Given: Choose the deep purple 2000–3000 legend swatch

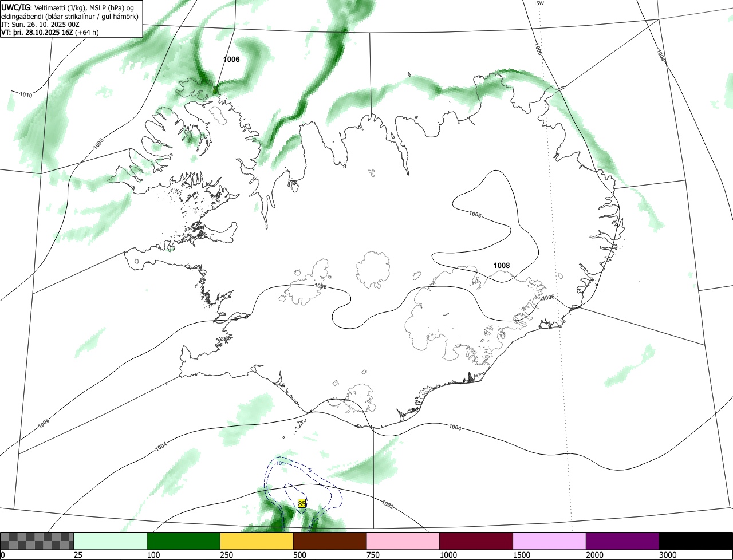Looking at the screenshot, I should [622, 541].
